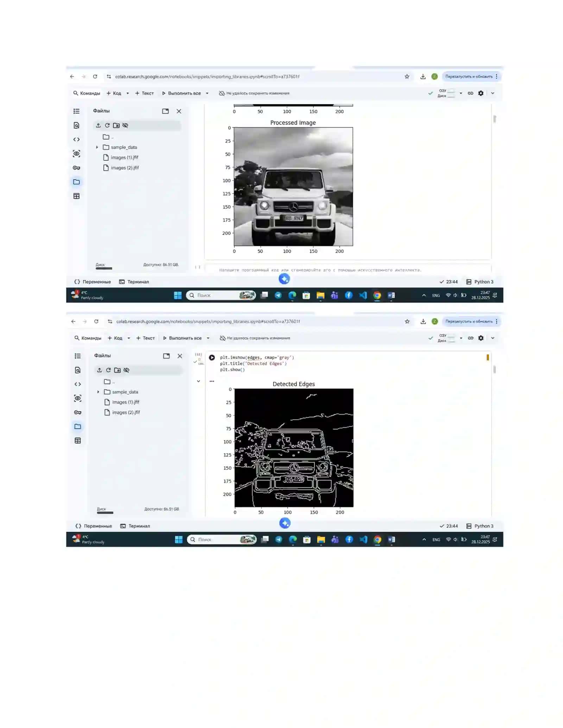
Task: Bookmark page with star icon in top browser
Action: point(407,76)
